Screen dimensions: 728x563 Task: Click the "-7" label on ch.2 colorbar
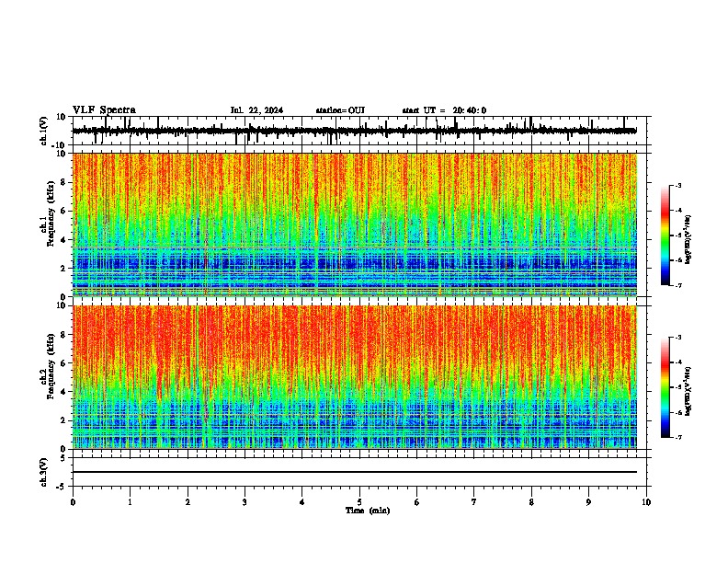click(x=677, y=437)
